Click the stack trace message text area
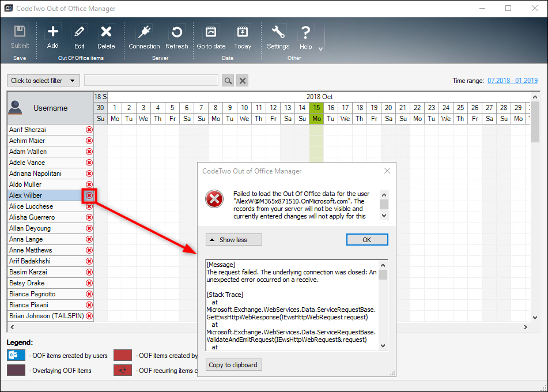The height and width of the screenshot is (392, 548). pyautogui.click(x=292, y=306)
